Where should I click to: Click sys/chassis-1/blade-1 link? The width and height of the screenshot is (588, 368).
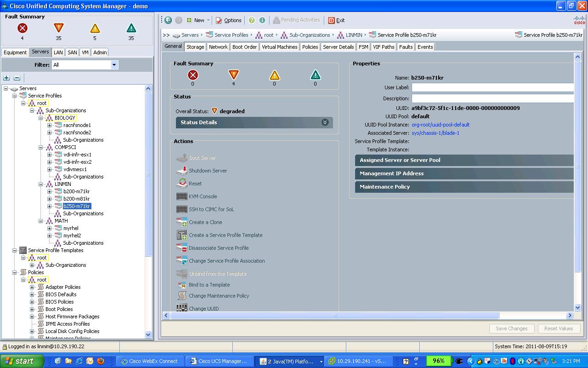pyautogui.click(x=435, y=133)
